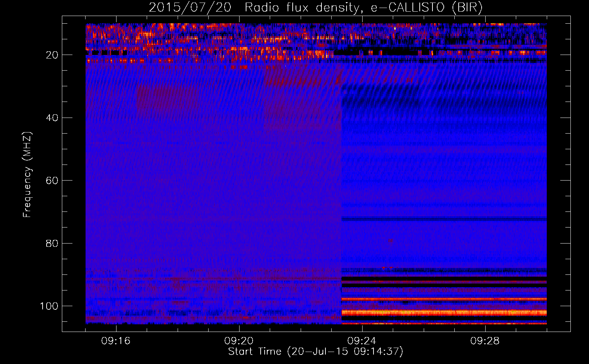Image resolution: width=589 pixels, height=364 pixels.
Task: Click the '09:16' time tick label
Action: [116, 341]
